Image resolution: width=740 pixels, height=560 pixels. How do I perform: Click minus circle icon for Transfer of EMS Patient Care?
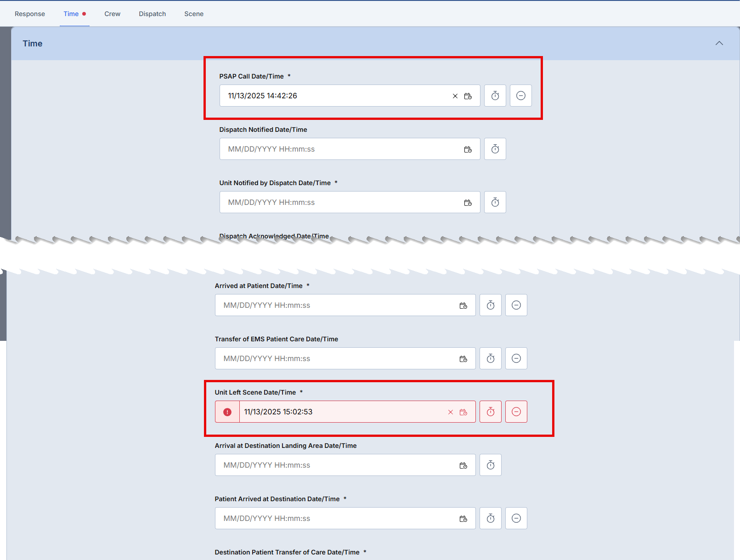pyautogui.click(x=516, y=358)
